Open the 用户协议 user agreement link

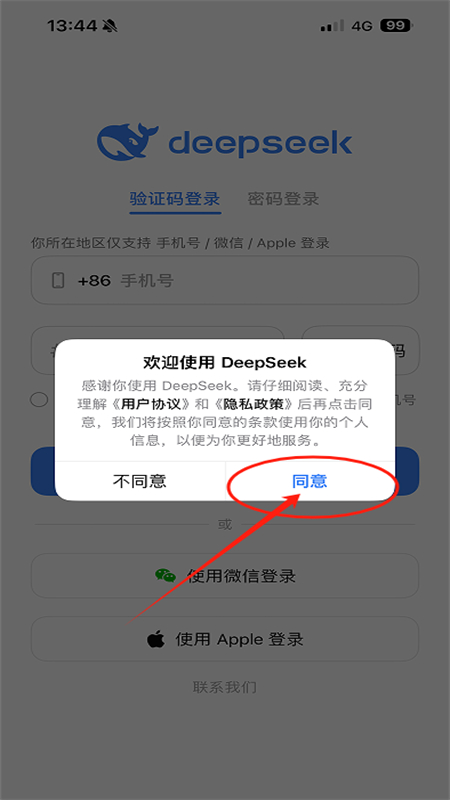[153, 404]
